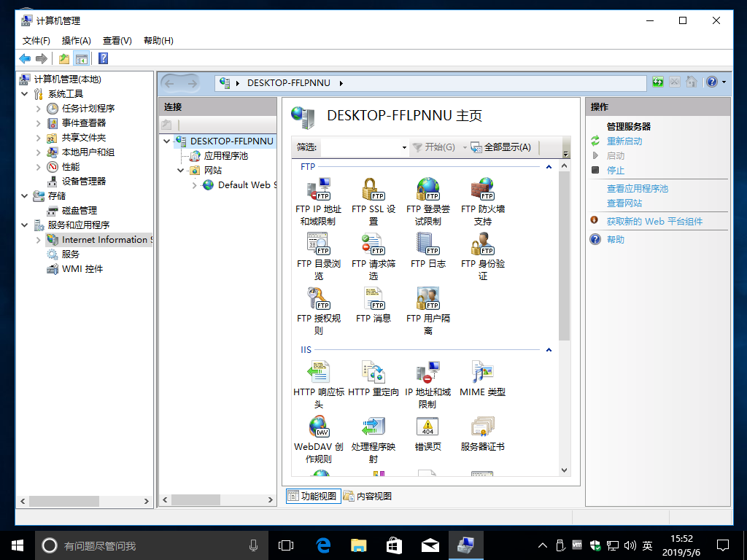Viewport: 747px width, 560px height.
Task: Expand the Internet Information Services node
Action: (x=39, y=239)
